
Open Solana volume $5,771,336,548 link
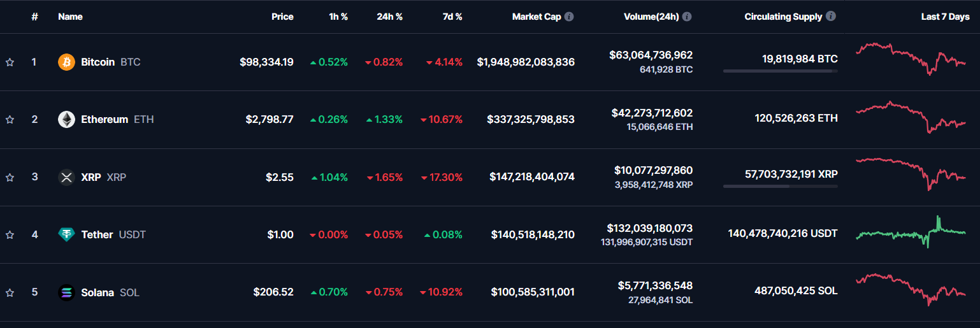[655, 285]
